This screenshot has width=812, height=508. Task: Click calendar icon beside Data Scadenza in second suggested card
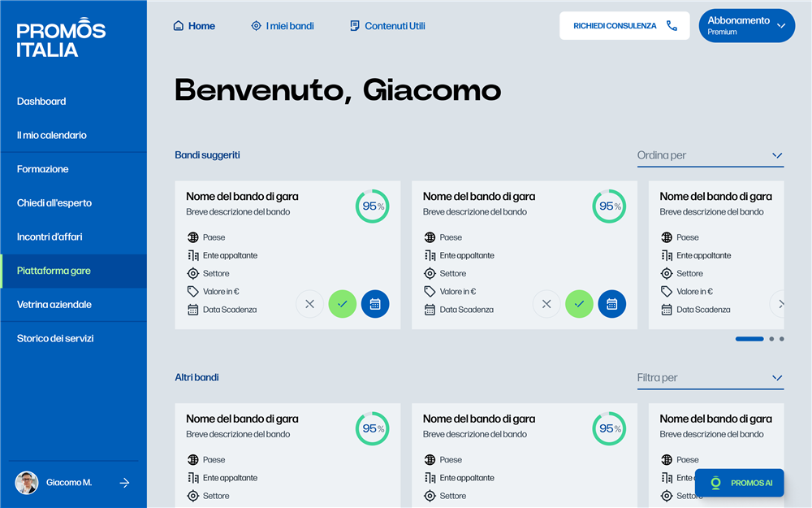click(430, 310)
